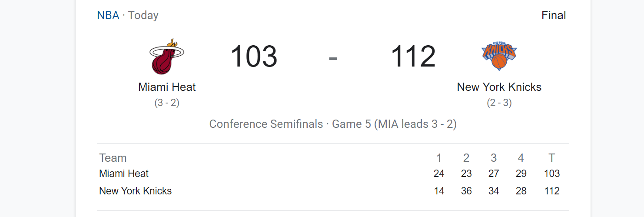Screen dimensions: 644x217
Task: Click Miami Heat's score of 103
Action: (x=254, y=57)
